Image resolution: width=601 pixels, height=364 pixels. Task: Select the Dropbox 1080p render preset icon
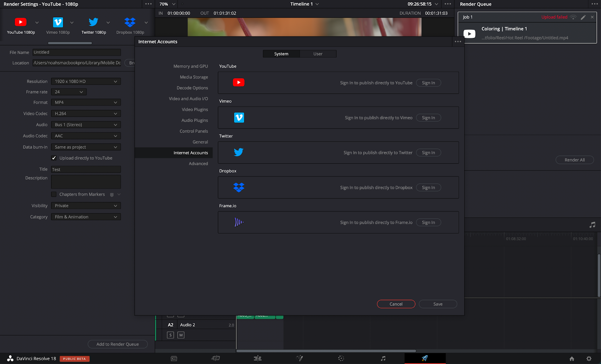(x=130, y=22)
